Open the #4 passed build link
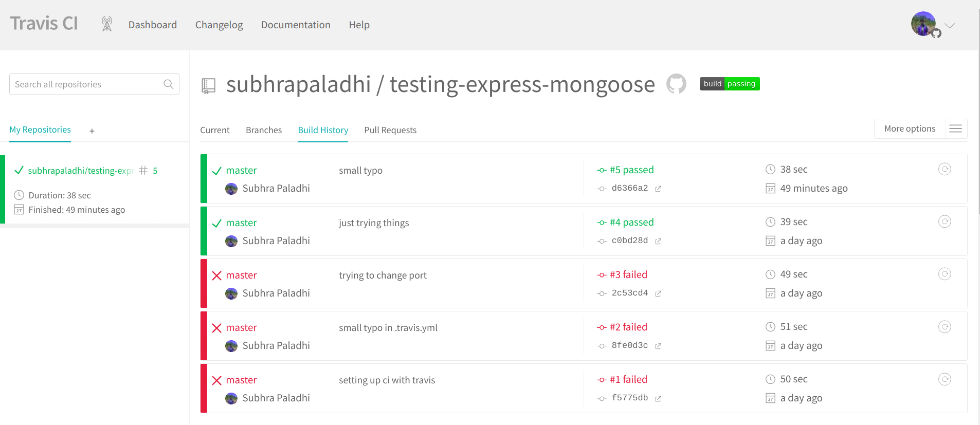 pos(631,222)
